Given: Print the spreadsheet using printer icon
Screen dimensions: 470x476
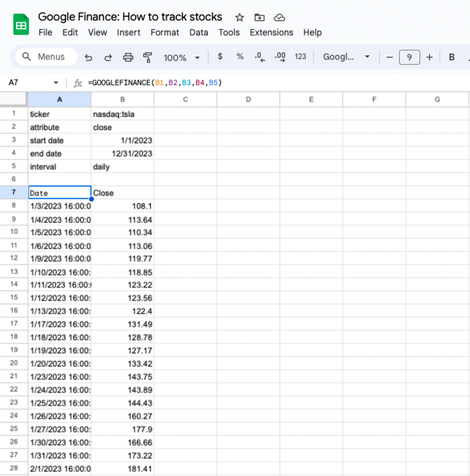Looking at the screenshot, I should 127,57.
